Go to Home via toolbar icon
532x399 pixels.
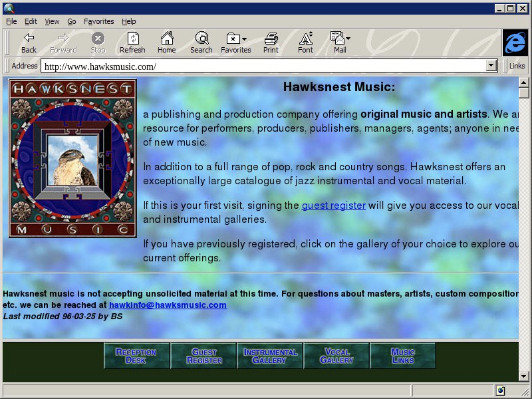point(166,43)
